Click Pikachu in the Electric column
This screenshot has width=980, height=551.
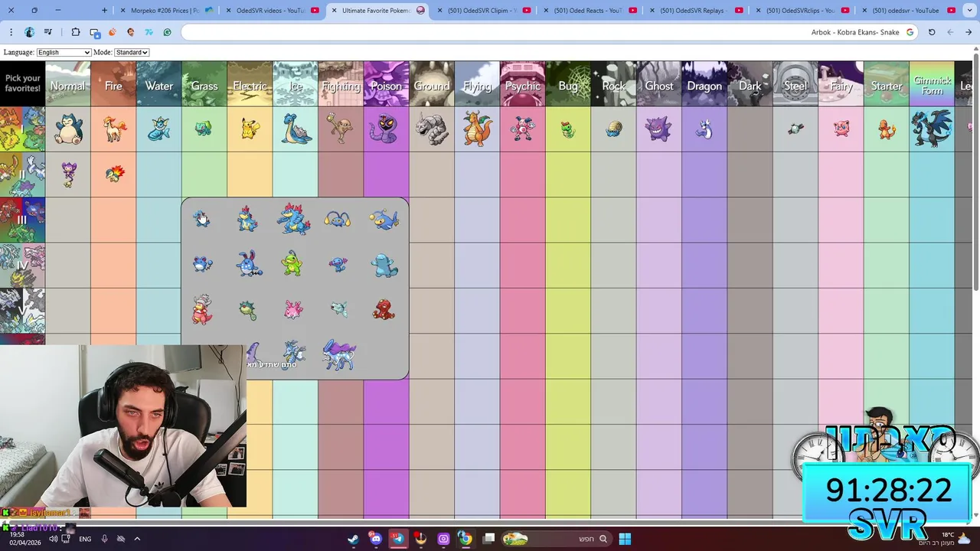click(250, 129)
